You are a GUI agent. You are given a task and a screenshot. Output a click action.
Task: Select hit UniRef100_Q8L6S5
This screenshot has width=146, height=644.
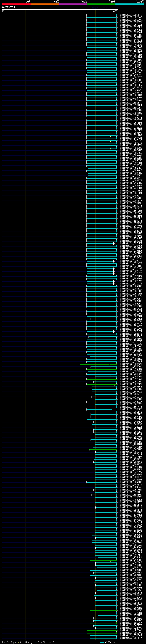point(131,412)
